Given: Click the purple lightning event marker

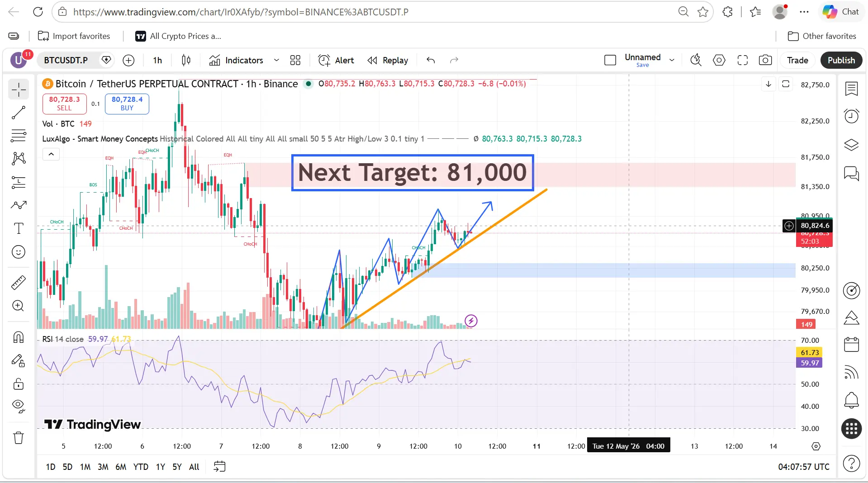Looking at the screenshot, I should 471,321.
